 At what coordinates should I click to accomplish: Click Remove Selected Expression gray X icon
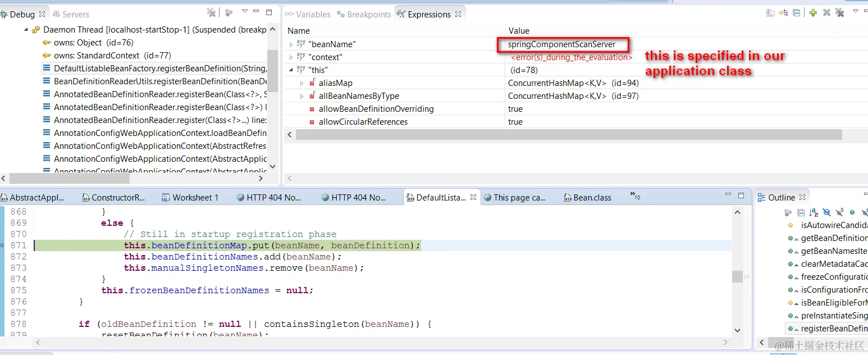pyautogui.click(x=826, y=12)
